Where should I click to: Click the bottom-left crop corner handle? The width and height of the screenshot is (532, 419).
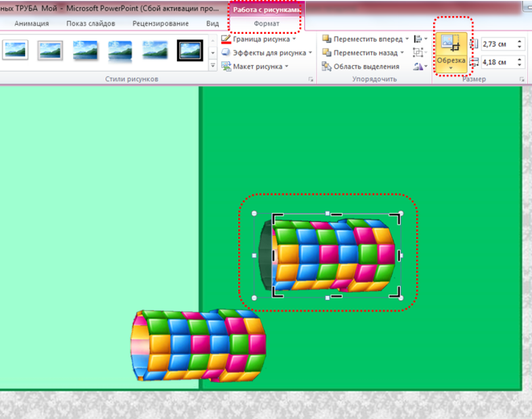(277, 294)
